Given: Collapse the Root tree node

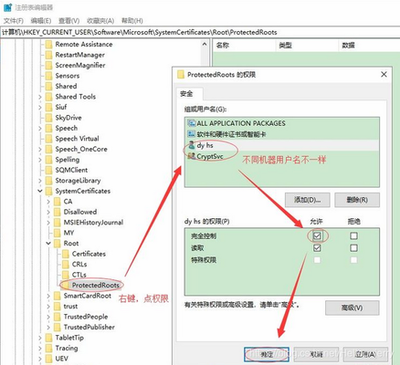Looking at the screenshot, I should tap(48, 243).
